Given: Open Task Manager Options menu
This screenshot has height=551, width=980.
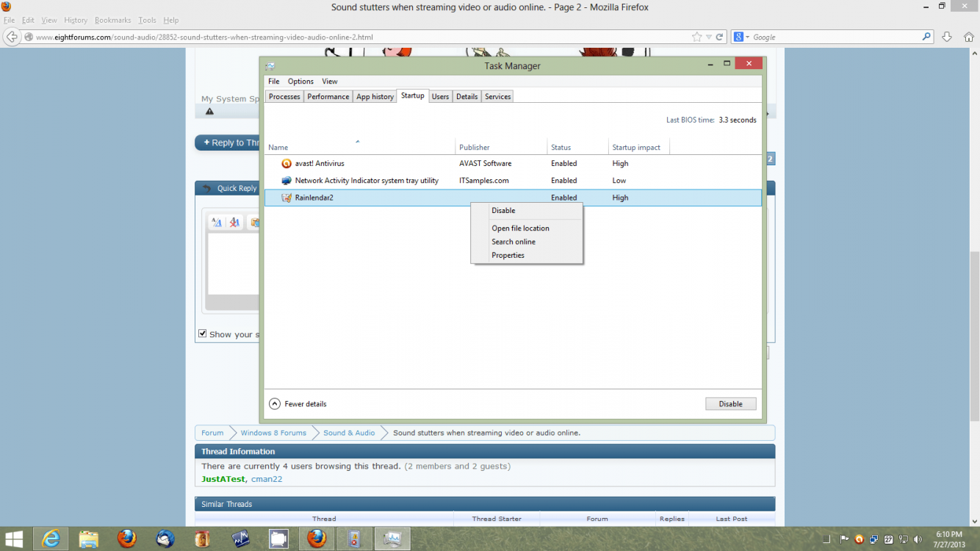Looking at the screenshot, I should [300, 82].
